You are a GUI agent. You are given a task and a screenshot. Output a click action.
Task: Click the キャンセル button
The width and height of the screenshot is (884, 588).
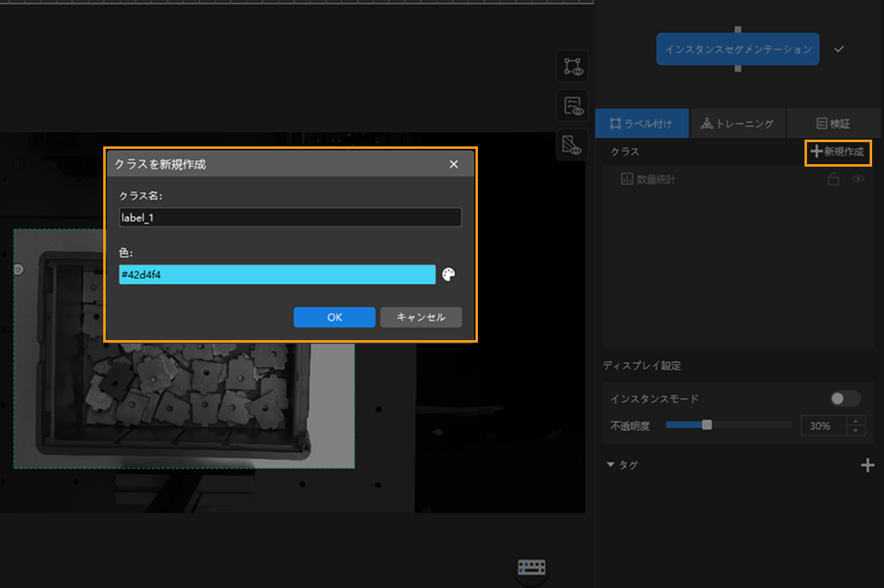[420, 316]
